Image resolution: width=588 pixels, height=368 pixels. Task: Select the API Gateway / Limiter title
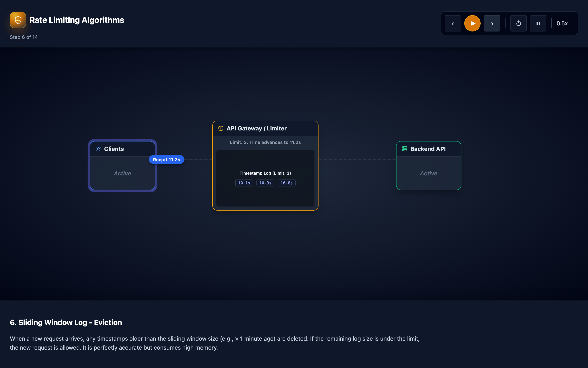(x=257, y=129)
